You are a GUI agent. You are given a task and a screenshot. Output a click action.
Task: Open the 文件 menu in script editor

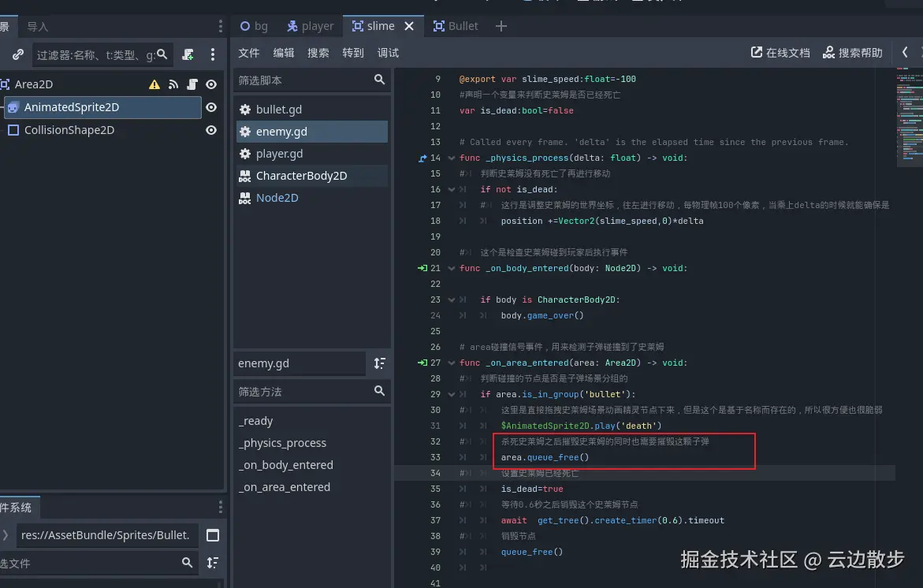coord(248,53)
